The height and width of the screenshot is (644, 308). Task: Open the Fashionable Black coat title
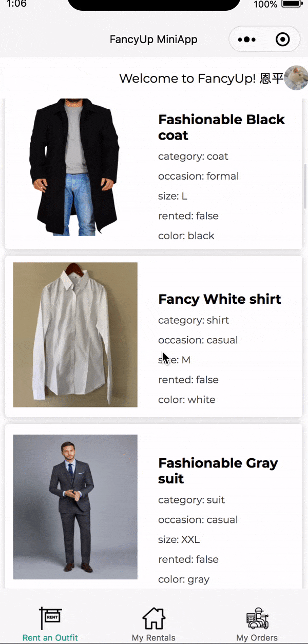pyautogui.click(x=221, y=127)
